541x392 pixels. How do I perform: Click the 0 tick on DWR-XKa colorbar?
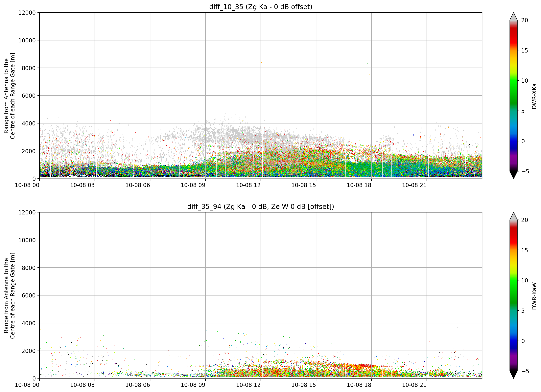523,141
